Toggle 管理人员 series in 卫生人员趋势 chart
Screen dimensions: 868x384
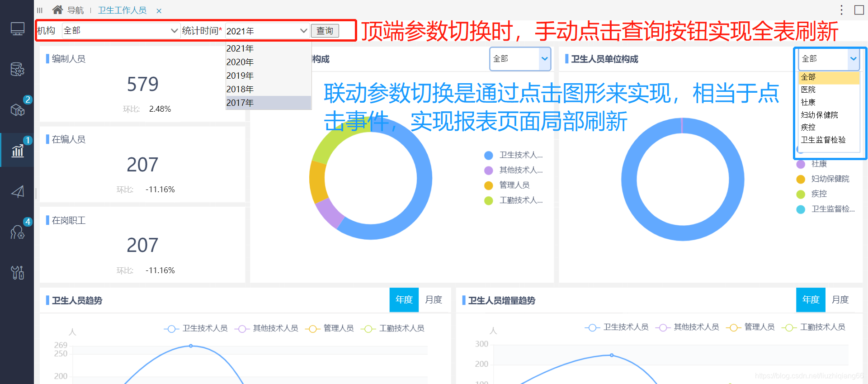coord(330,328)
